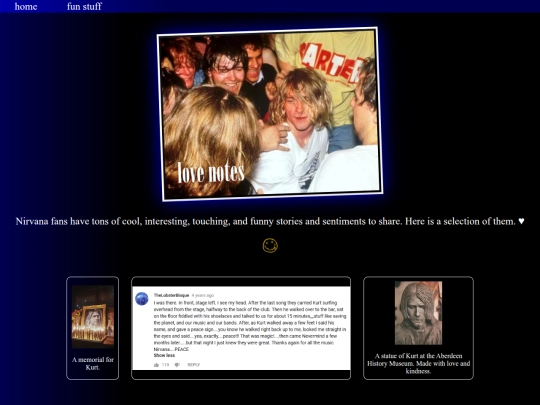The image size is (540, 405).
Task: Click Show less under the comment
Action: [x=164, y=355]
